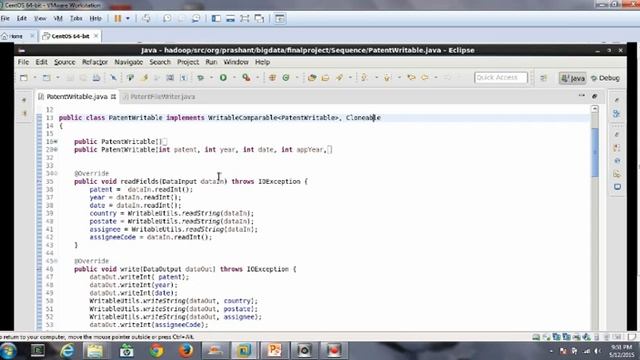Open the VM menu in VMware
The height and width of the screenshot is (360, 640).
[x=58, y=18]
